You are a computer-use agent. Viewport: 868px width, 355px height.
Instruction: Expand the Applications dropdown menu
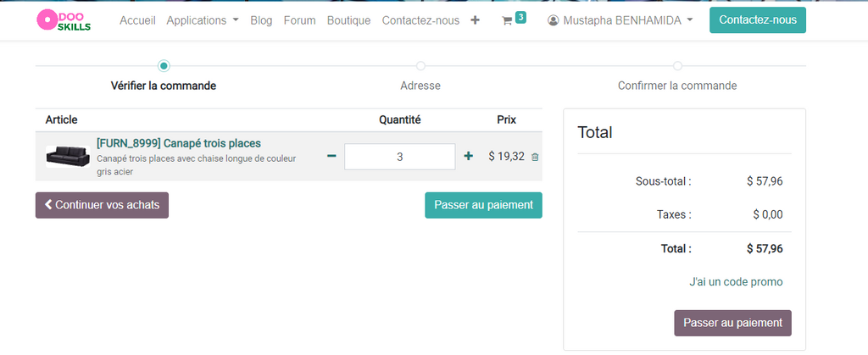coord(203,20)
